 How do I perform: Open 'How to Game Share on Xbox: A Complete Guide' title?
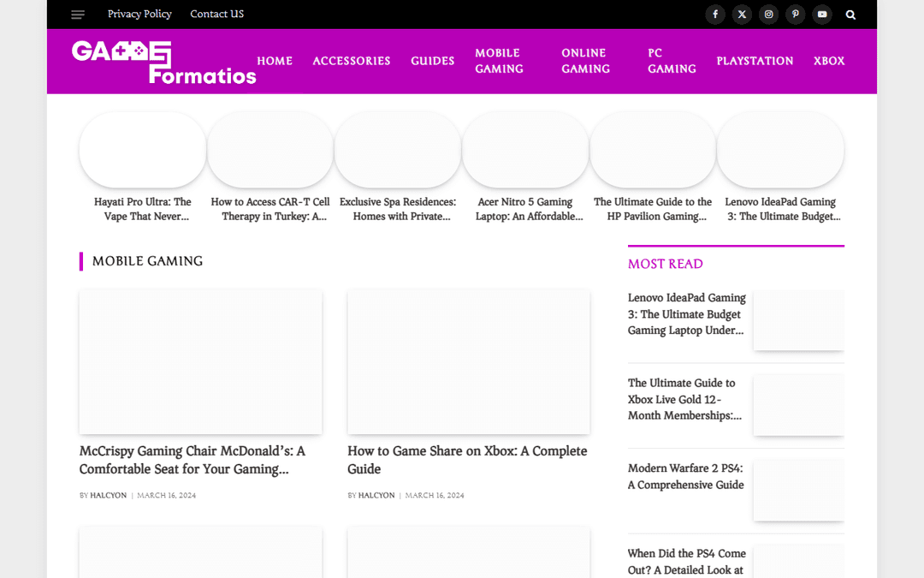pyautogui.click(x=467, y=460)
